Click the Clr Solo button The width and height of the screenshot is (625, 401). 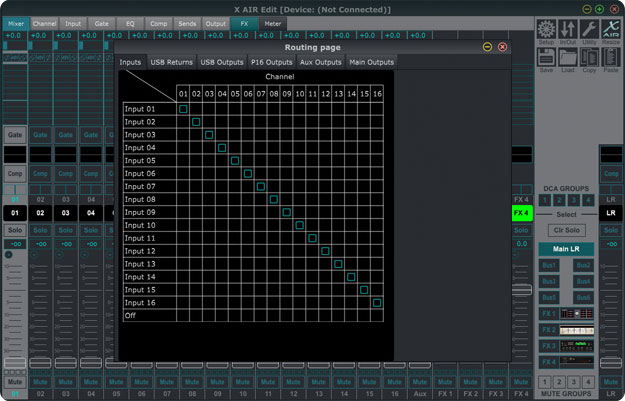[x=566, y=230]
